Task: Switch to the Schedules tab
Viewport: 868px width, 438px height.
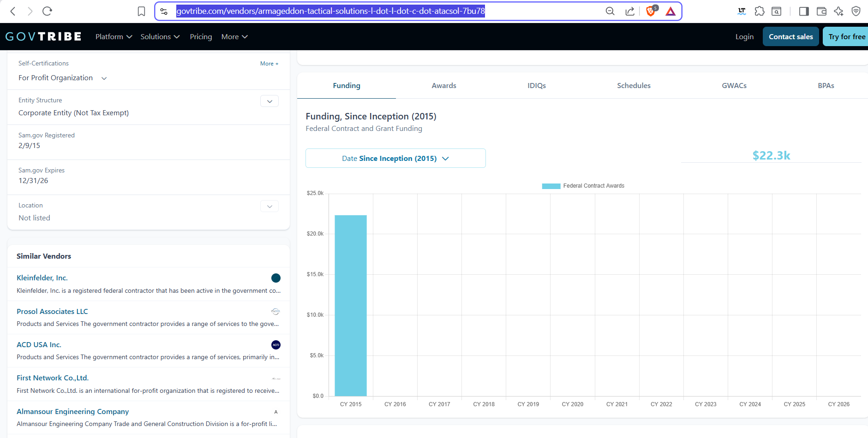Action: (634, 85)
